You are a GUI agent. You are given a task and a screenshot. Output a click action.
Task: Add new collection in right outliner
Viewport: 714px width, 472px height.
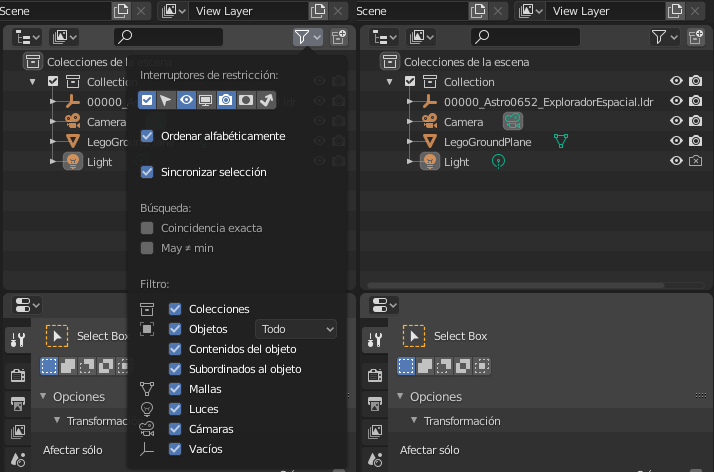pos(696,37)
